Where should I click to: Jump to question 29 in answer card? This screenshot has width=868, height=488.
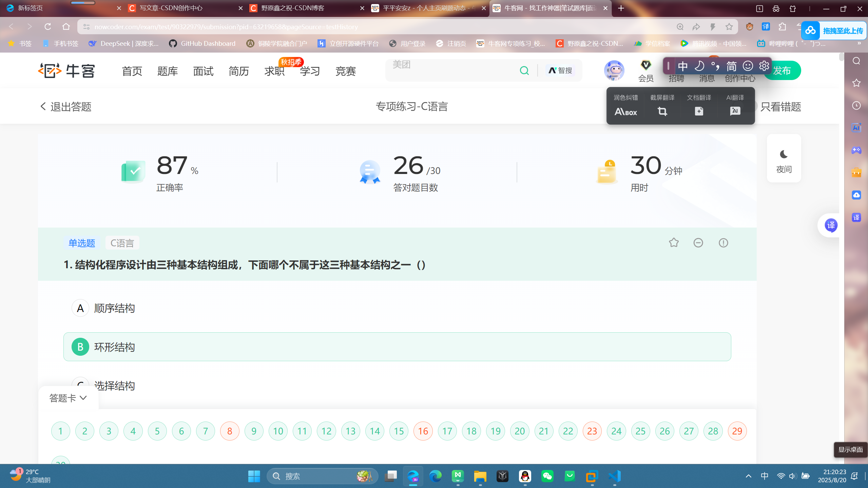click(x=737, y=431)
